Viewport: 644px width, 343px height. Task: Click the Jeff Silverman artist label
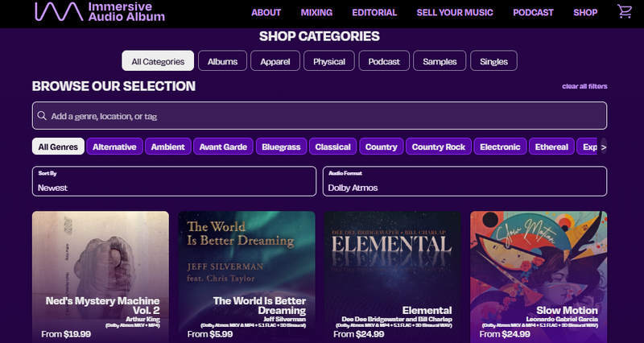click(285, 319)
